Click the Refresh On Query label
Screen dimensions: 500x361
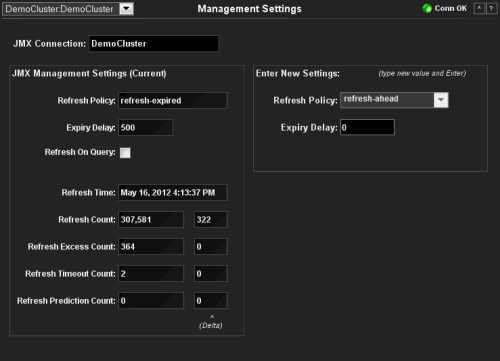pos(80,152)
